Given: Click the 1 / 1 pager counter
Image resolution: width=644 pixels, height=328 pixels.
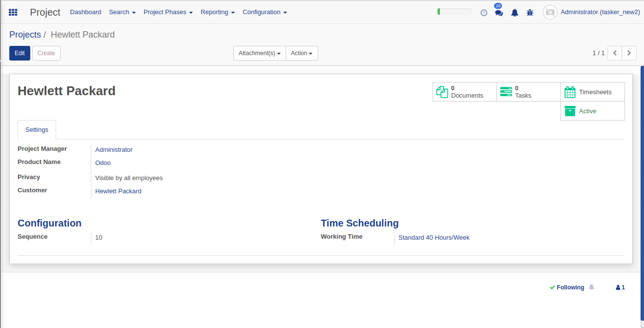Looking at the screenshot, I should pyautogui.click(x=599, y=53).
